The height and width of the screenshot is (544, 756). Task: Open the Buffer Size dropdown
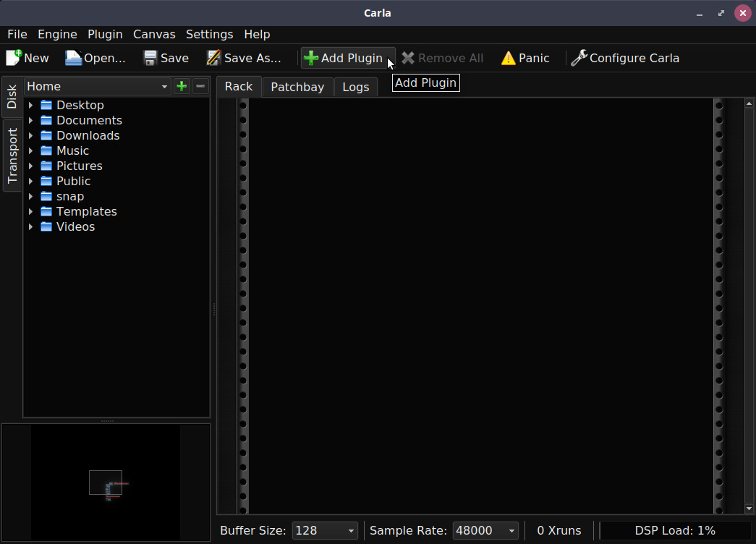tap(324, 530)
